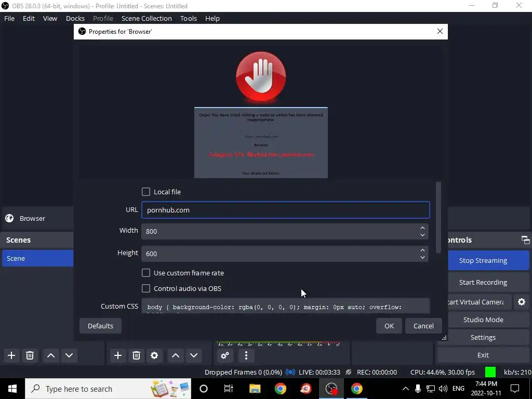The height and width of the screenshot is (399, 532).
Task: Add a new source with plus icon
Action: pyautogui.click(x=118, y=355)
